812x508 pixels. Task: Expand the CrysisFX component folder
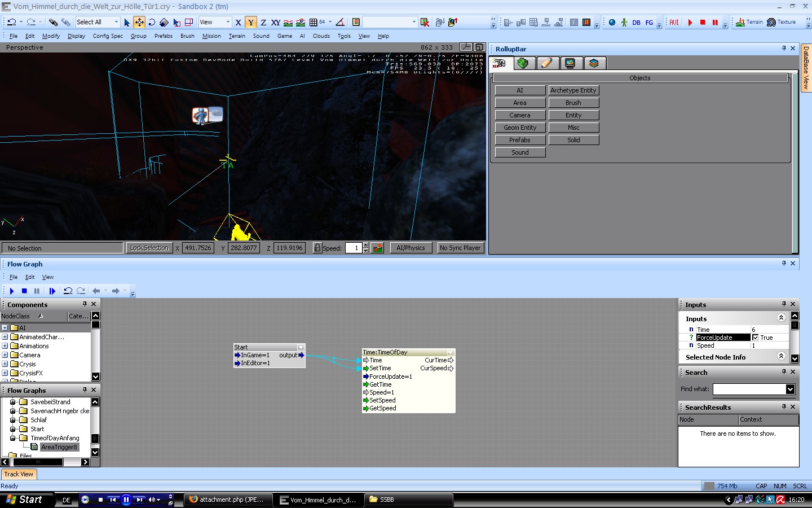point(5,373)
